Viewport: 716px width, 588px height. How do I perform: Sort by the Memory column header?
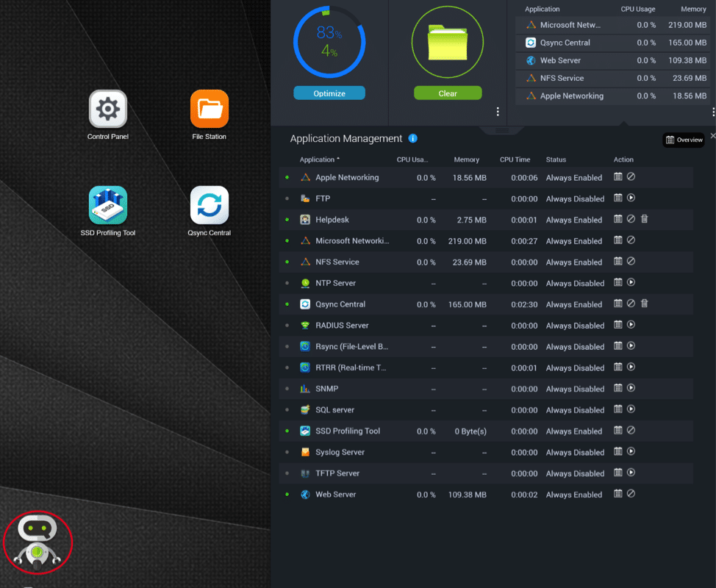tap(466, 159)
